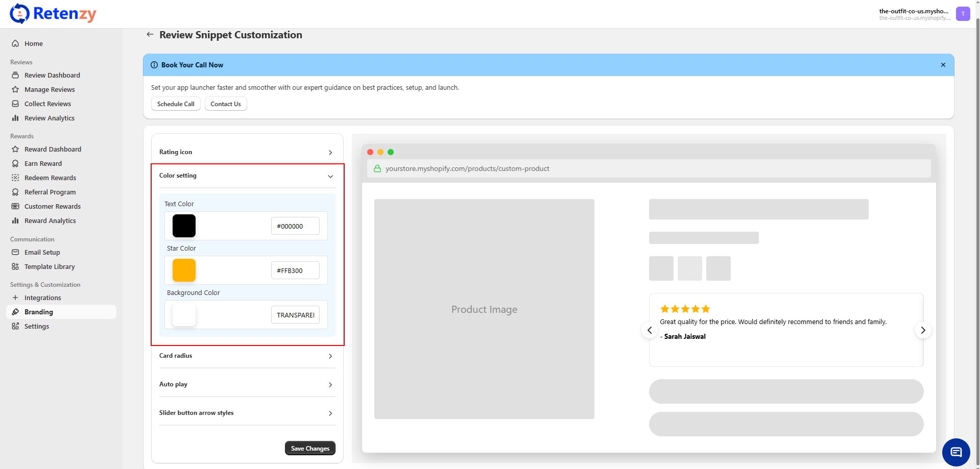
Task: Open the live chat support bubble
Action: [x=955, y=452]
